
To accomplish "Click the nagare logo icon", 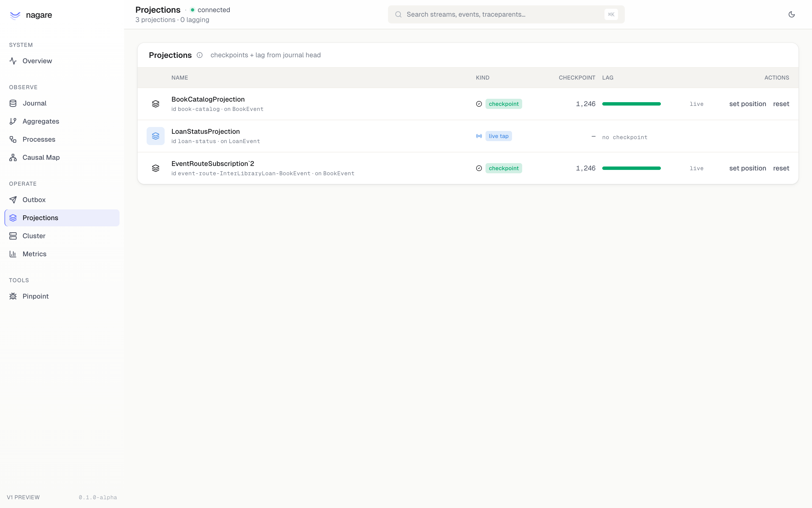I will click(15, 15).
